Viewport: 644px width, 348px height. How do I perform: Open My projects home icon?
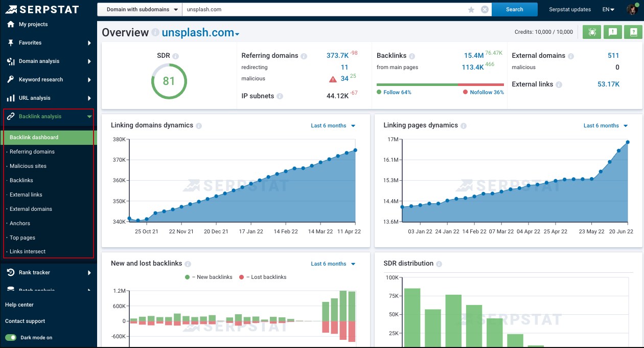pyautogui.click(x=11, y=25)
